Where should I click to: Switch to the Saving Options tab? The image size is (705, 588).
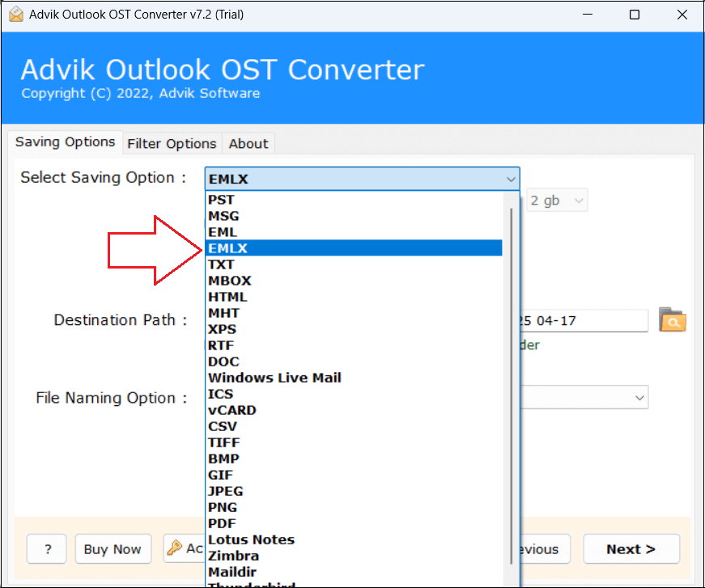tap(66, 142)
